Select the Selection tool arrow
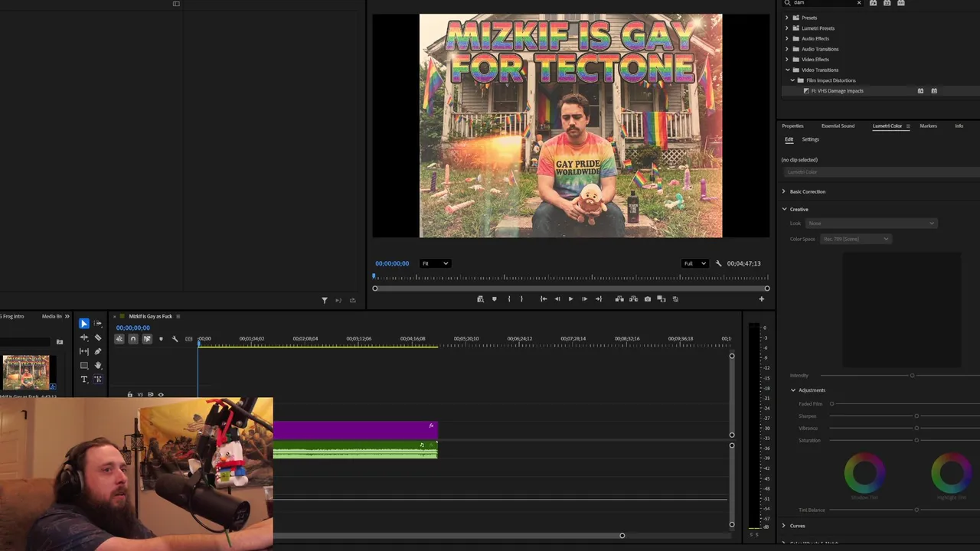This screenshot has width=980, height=551. (84, 324)
